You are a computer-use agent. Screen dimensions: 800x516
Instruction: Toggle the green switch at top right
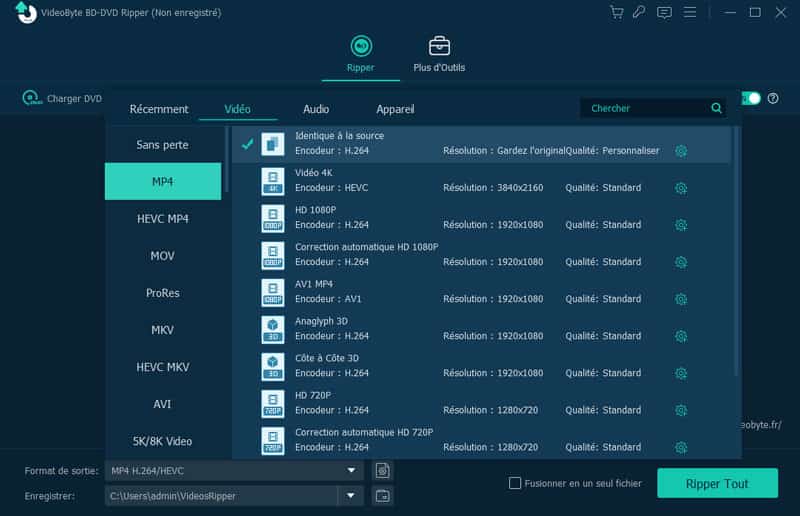coord(750,98)
